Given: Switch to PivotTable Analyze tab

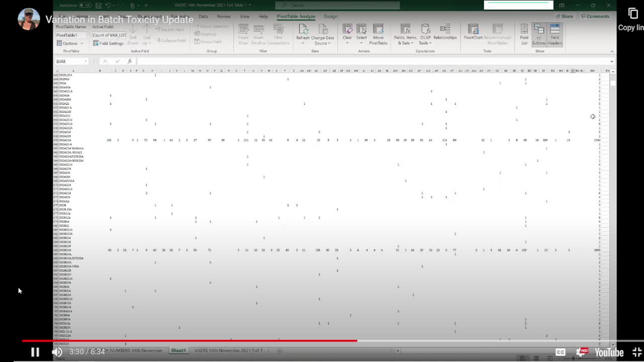Looking at the screenshot, I should (x=296, y=16).
